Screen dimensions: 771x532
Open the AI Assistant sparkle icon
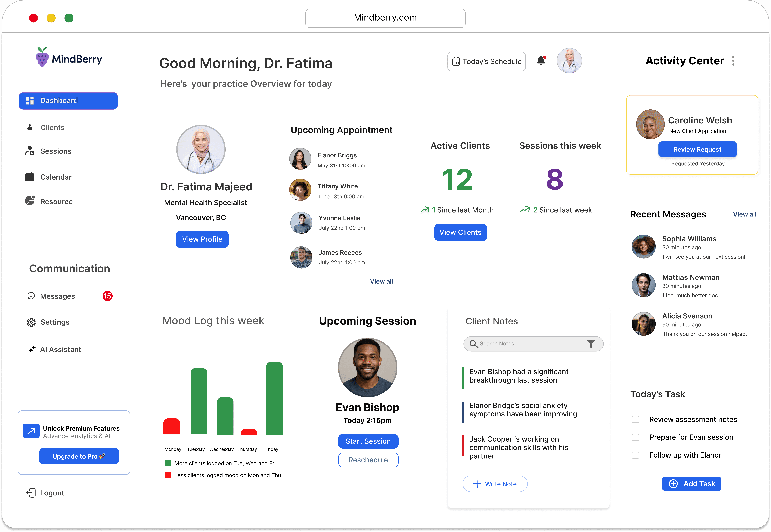pyautogui.click(x=32, y=349)
